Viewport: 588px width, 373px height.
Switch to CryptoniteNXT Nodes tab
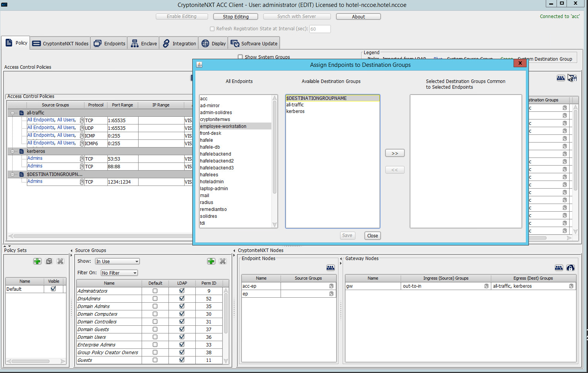coord(60,43)
